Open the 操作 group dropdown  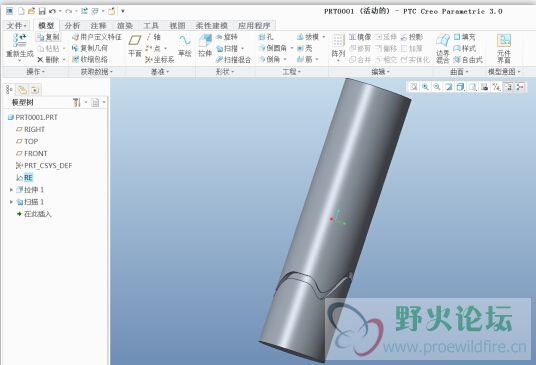click(36, 72)
